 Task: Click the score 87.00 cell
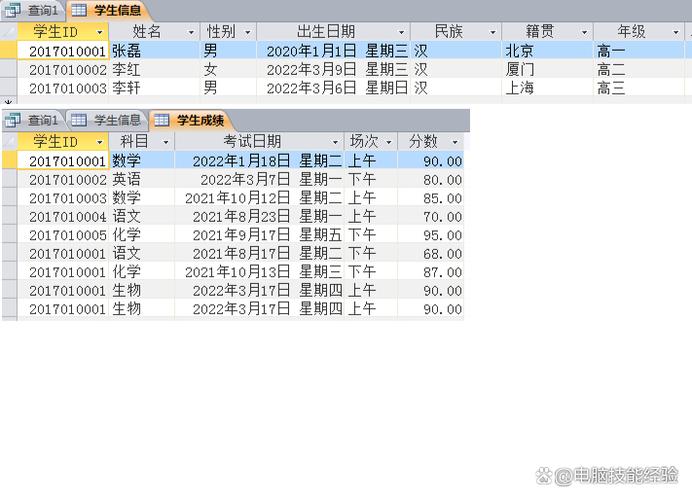431,272
